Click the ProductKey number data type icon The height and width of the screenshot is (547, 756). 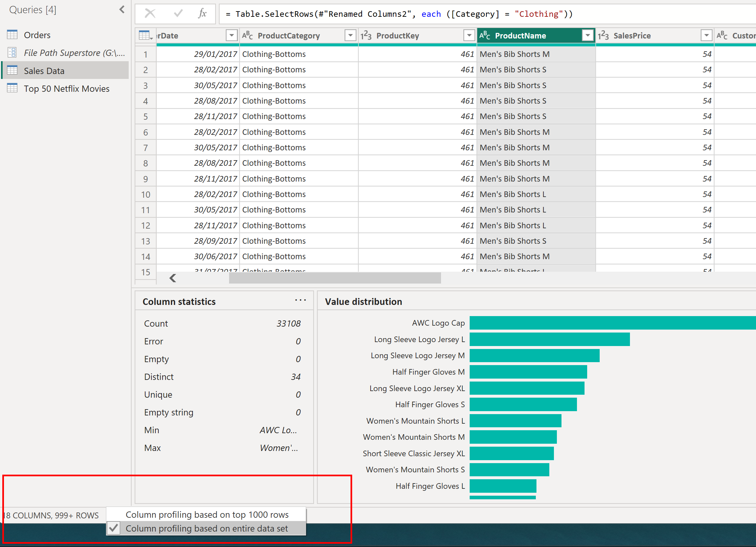[x=366, y=35]
